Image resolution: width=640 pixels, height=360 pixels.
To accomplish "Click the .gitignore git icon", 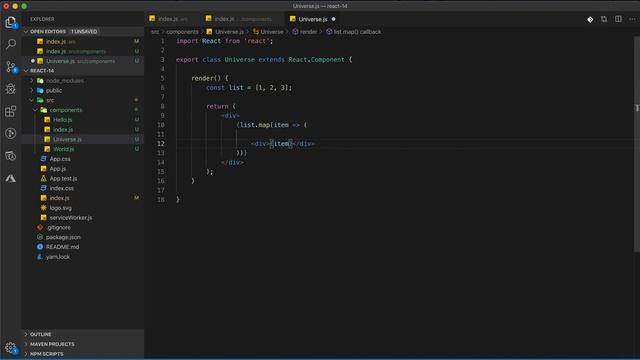I will pyautogui.click(x=40, y=227).
